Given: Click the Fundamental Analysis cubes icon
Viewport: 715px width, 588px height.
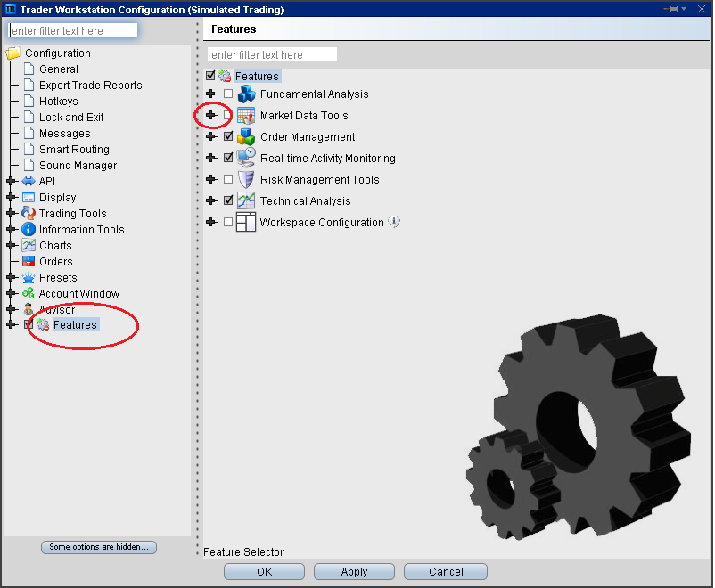Looking at the screenshot, I should tap(246, 94).
